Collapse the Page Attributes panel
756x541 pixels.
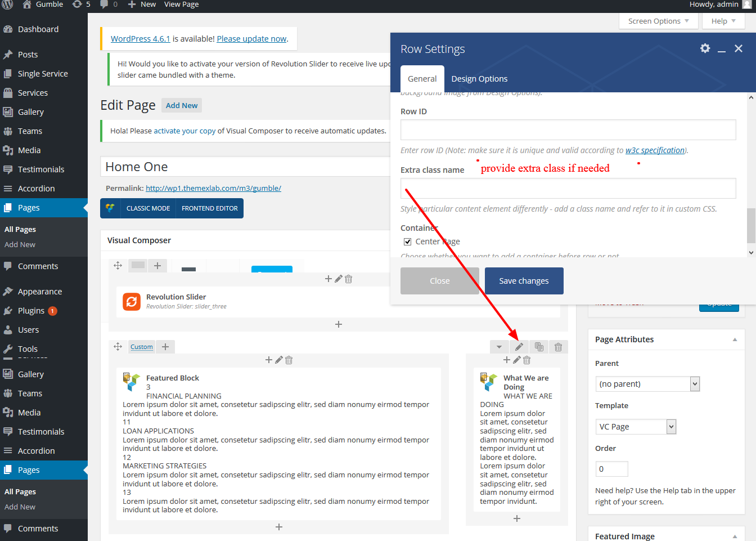[x=735, y=339]
